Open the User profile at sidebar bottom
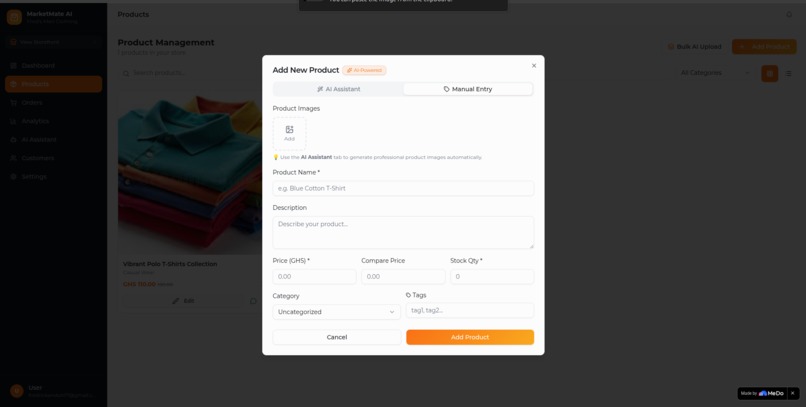 point(53,391)
